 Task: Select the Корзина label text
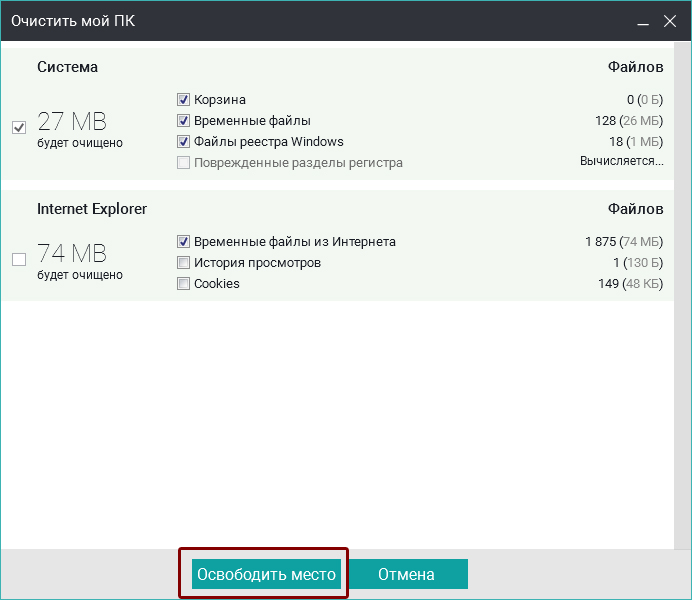(x=220, y=100)
